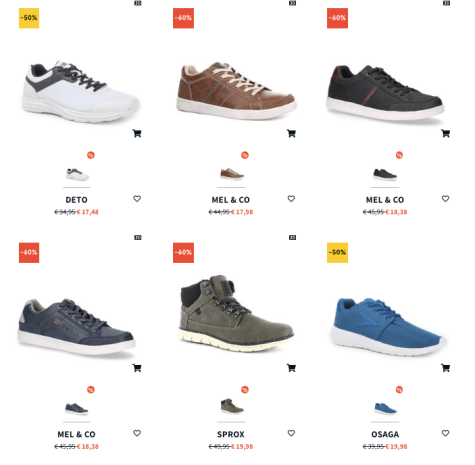The width and height of the screenshot is (475, 465).
Task: Select white color thumbnail under DETO shoe
Action: click(77, 174)
